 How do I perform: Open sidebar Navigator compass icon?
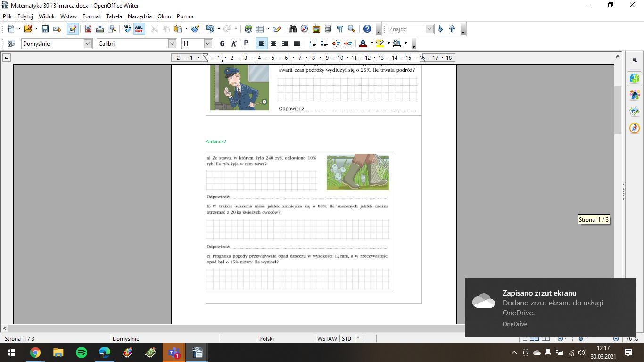pyautogui.click(x=634, y=128)
